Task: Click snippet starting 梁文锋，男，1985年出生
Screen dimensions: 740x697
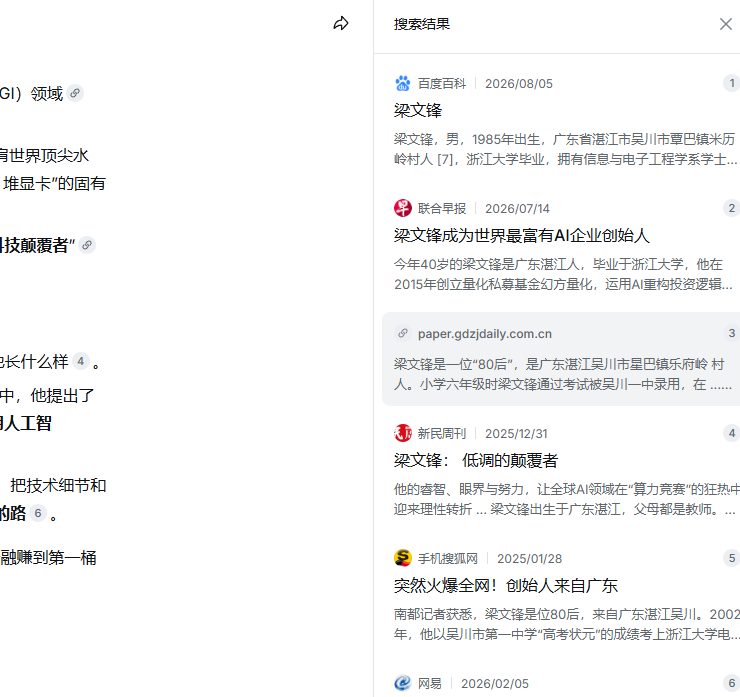Action: pos(565,149)
